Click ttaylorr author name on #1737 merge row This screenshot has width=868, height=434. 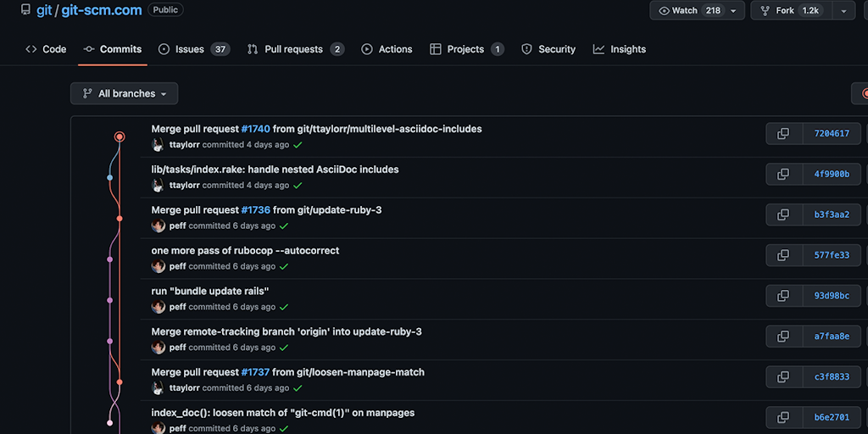point(184,388)
